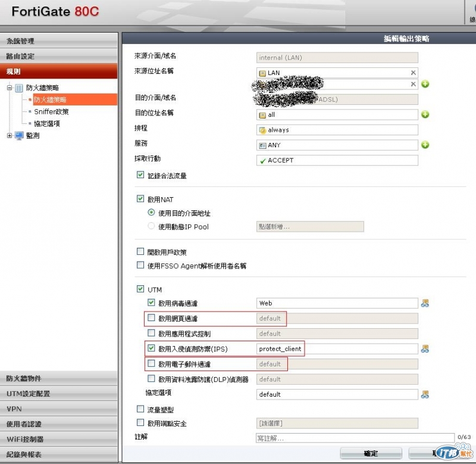Screen dimensions: 476x464
Task: Uncheck the 啟用NAT checkbox
Action: click(140, 199)
